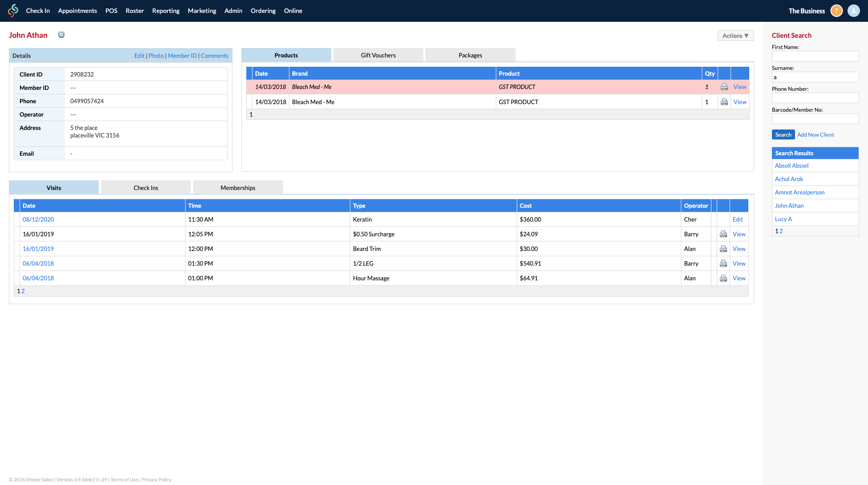868x485 pixels.
Task: Switch to the Gift Vouchers tab
Action: click(x=378, y=55)
